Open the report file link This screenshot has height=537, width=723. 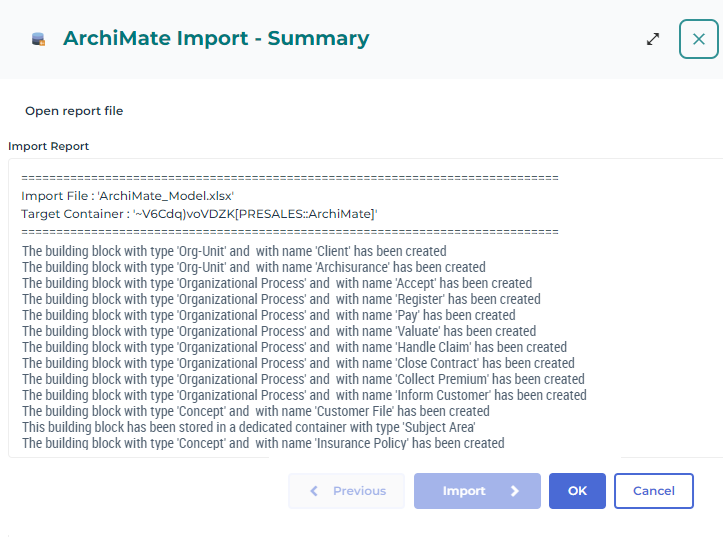pos(74,111)
